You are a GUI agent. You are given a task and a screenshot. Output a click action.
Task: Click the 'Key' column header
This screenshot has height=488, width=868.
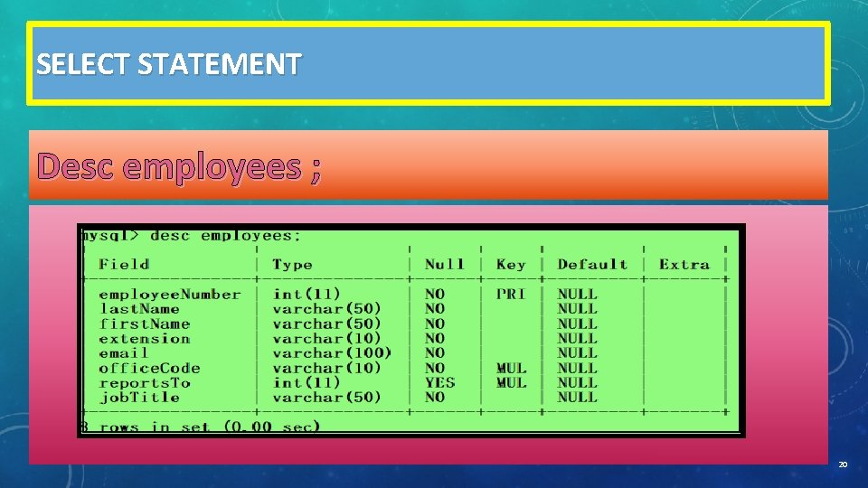[510, 265]
